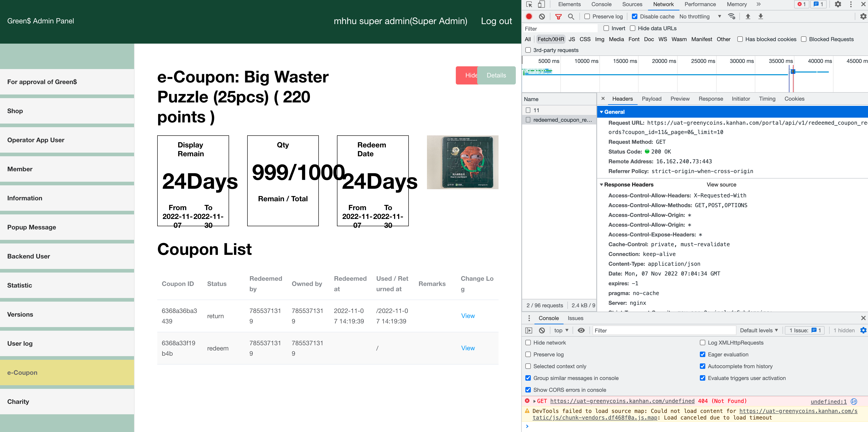Click the network filter funnel icon

[x=558, y=17]
